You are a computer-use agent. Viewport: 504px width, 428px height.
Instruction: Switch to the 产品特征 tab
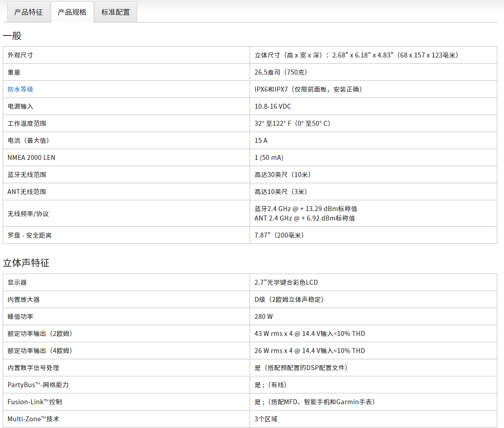28,12
